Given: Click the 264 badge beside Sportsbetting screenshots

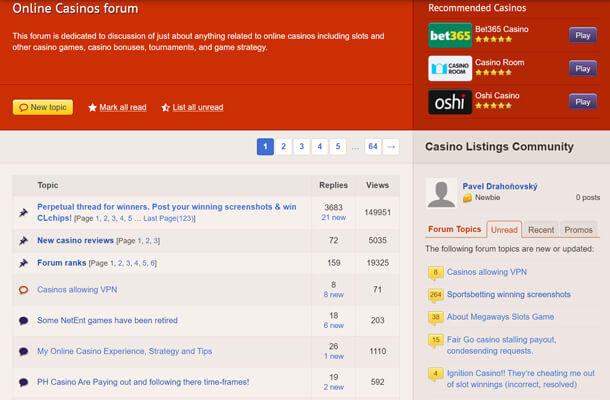Looking at the screenshot, I should pos(435,295).
